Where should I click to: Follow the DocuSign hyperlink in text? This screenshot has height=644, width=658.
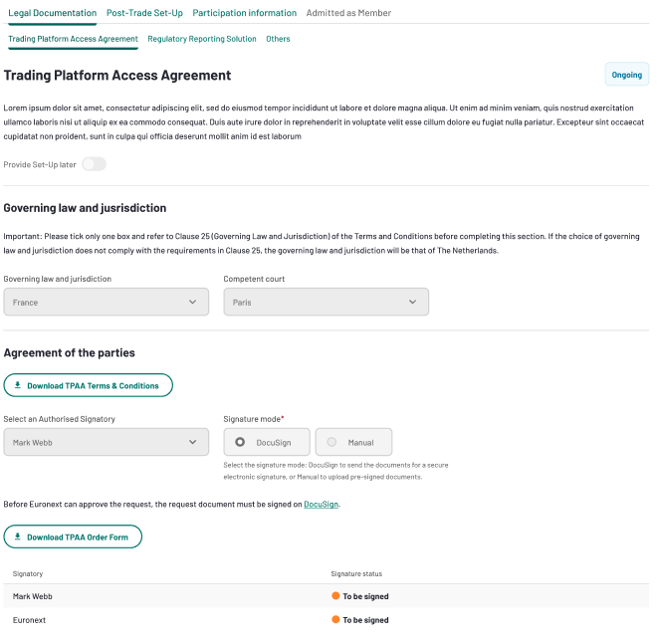pos(321,505)
